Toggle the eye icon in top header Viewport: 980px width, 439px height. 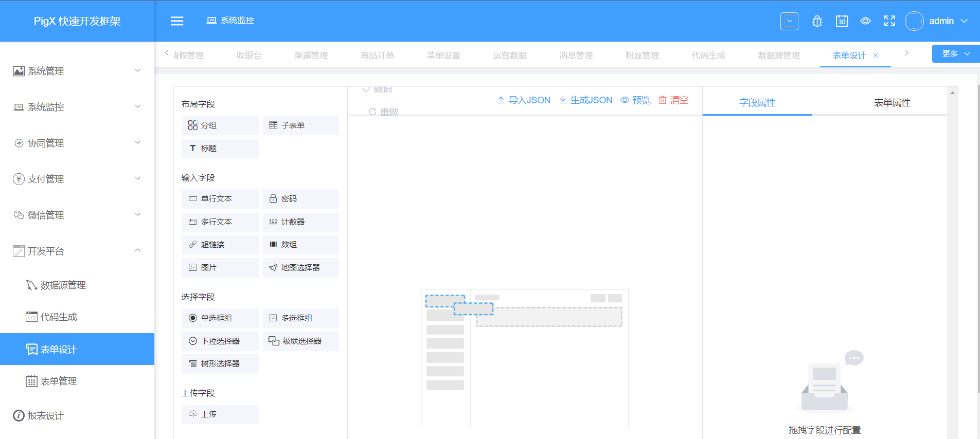[866, 21]
